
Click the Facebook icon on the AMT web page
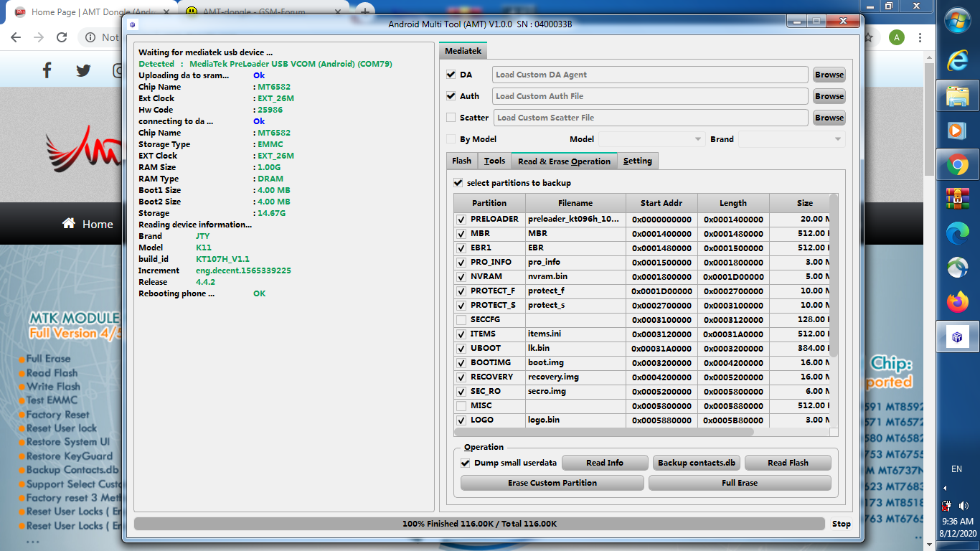point(47,70)
